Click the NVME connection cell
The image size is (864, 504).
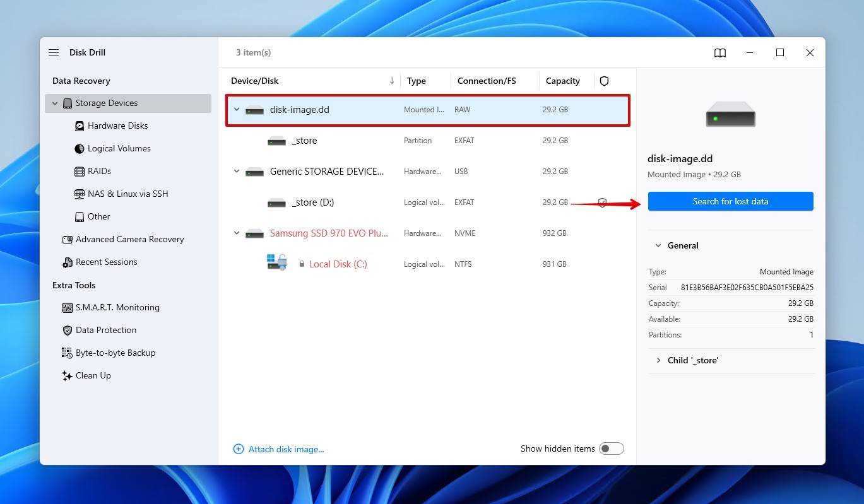click(465, 233)
